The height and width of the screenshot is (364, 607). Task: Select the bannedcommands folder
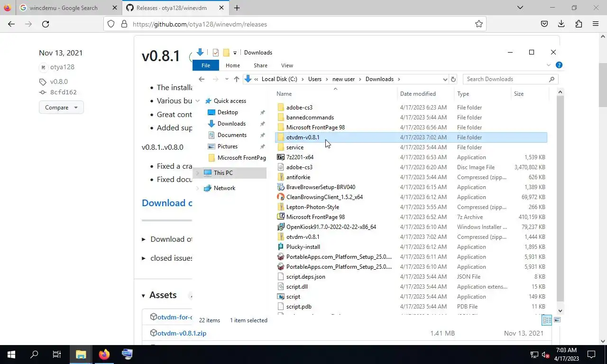[x=310, y=117]
